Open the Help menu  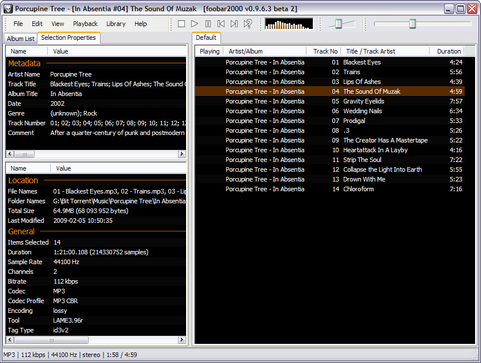141,24
